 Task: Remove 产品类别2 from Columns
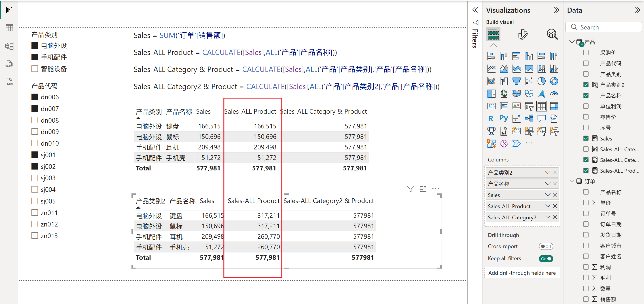555,172
